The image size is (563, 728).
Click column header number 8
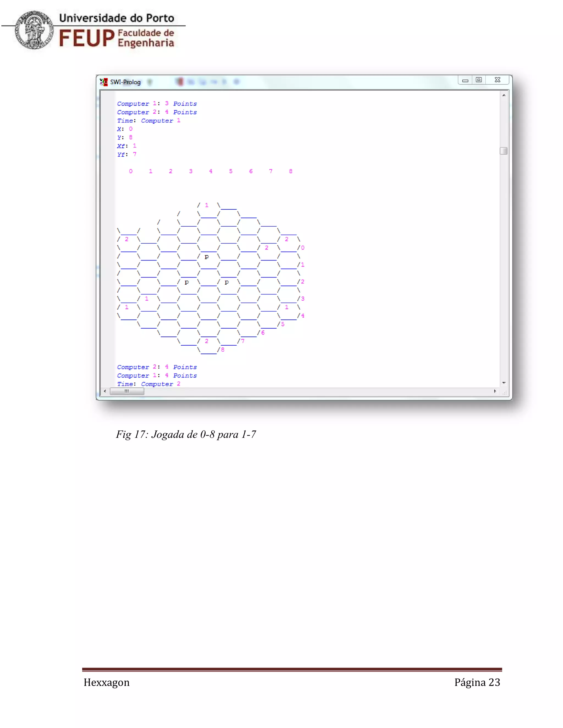[291, 171]
